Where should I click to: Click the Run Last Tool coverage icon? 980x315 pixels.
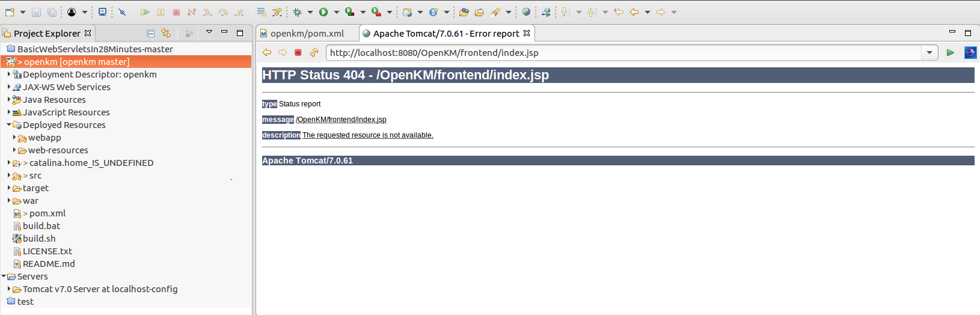[349, 12]
